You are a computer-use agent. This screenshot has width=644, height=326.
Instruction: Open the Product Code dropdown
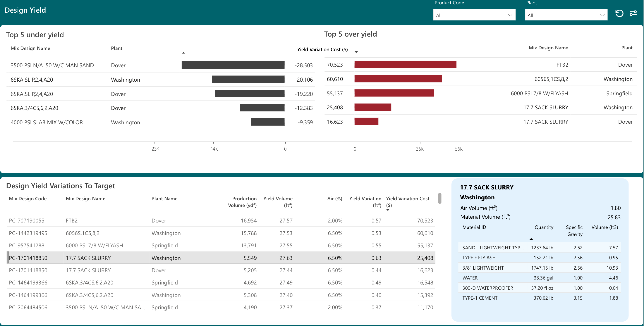tap(474, 15)
